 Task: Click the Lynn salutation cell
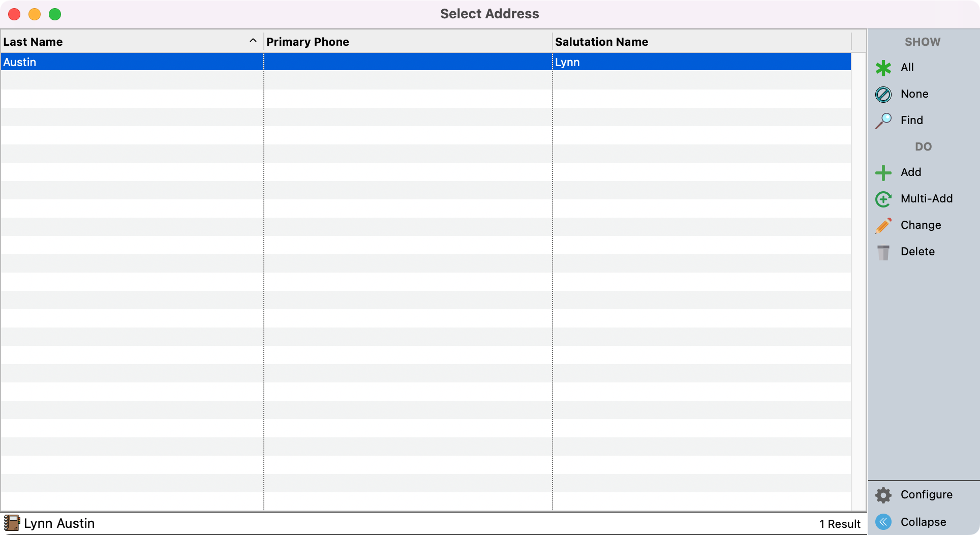tap(567, 62)
